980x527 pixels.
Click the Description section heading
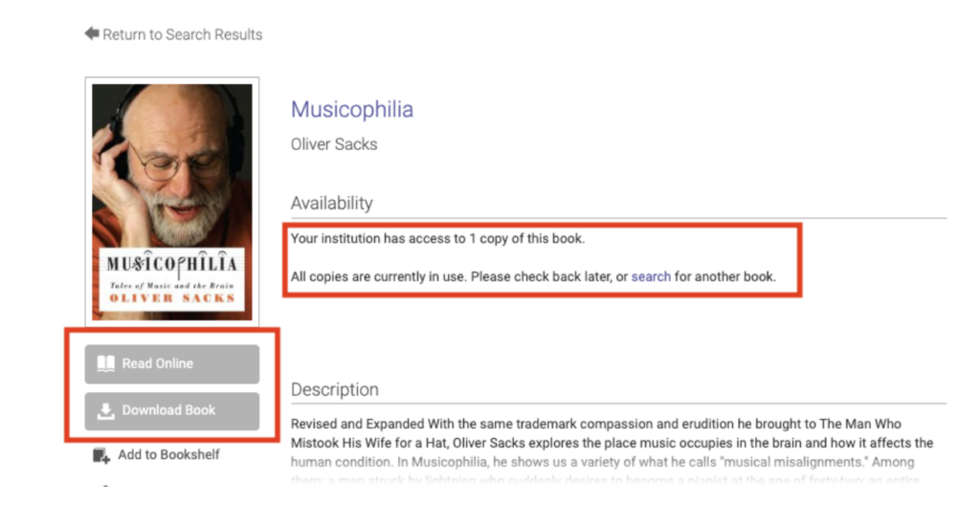point(334,389)
